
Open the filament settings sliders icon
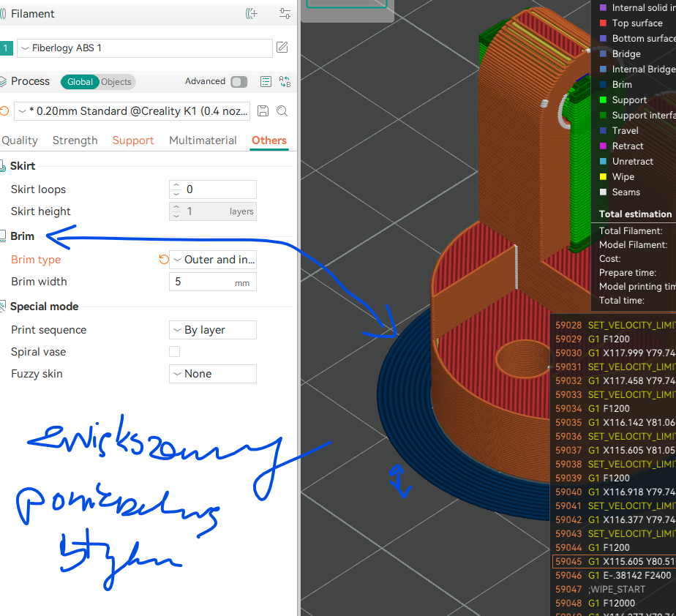coord(285,14)
